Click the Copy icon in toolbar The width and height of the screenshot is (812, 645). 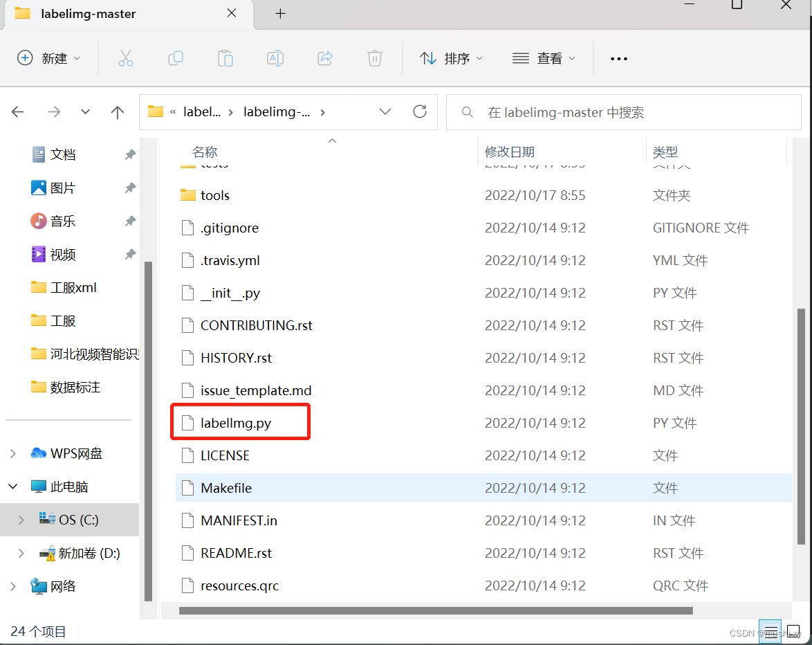(x=176, y=59)
